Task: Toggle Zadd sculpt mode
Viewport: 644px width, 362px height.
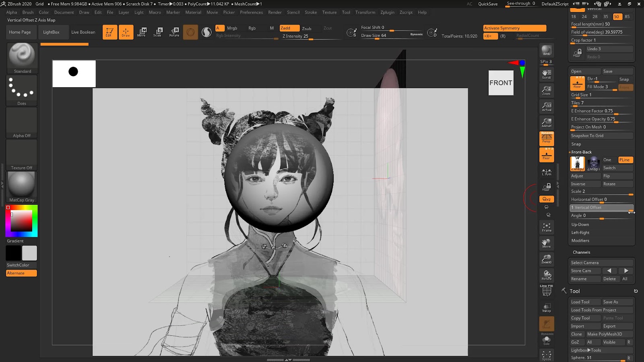Action: (289, 28)
